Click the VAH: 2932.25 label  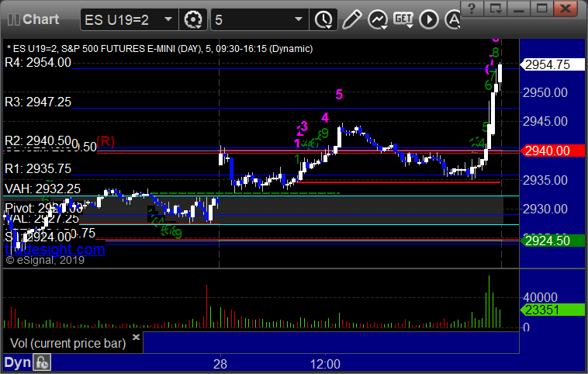pyautogui.click(x=43, y=189)
